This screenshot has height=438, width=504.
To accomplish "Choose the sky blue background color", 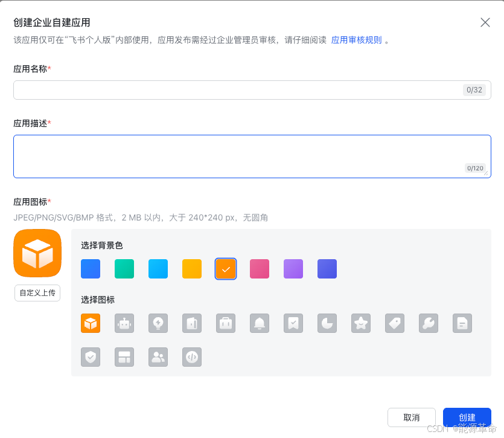I will (x=158, y=269).
